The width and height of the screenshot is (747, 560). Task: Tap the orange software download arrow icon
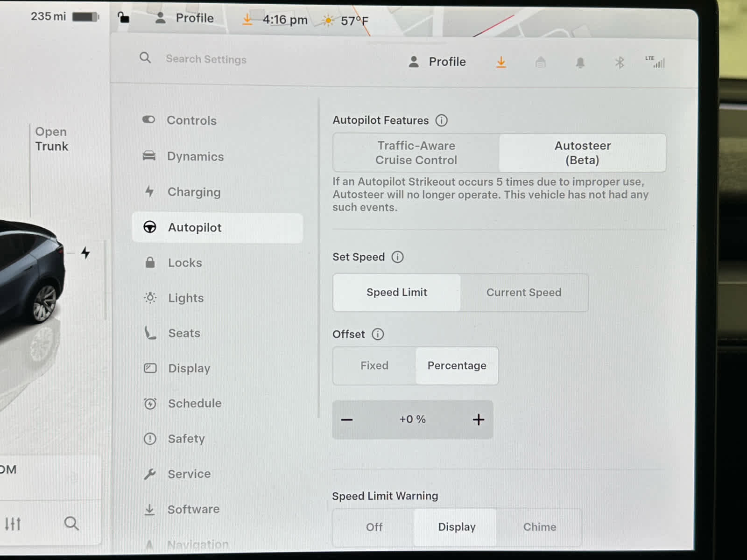tap(501, 62)
